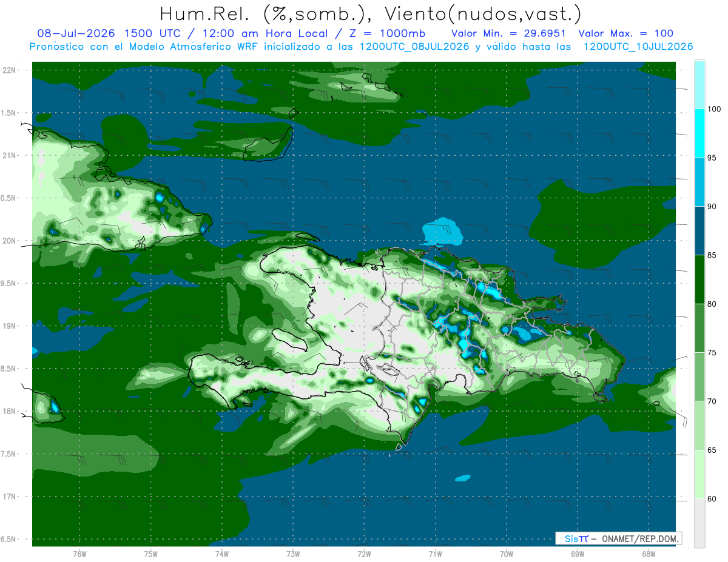The width and height of the screenshot is (728, 562).
Task: Click the '20N' latitude label
Action: click(9, 241)
